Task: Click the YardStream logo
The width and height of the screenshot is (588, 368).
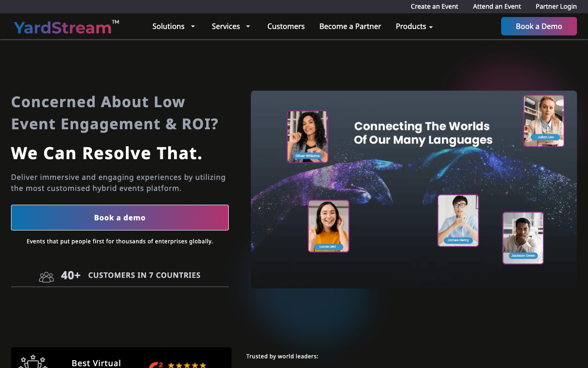Action: tap(67, 27)
